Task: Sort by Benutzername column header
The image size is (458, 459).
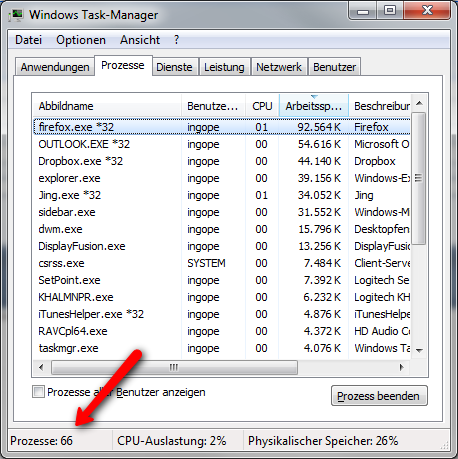Action: 213,106
